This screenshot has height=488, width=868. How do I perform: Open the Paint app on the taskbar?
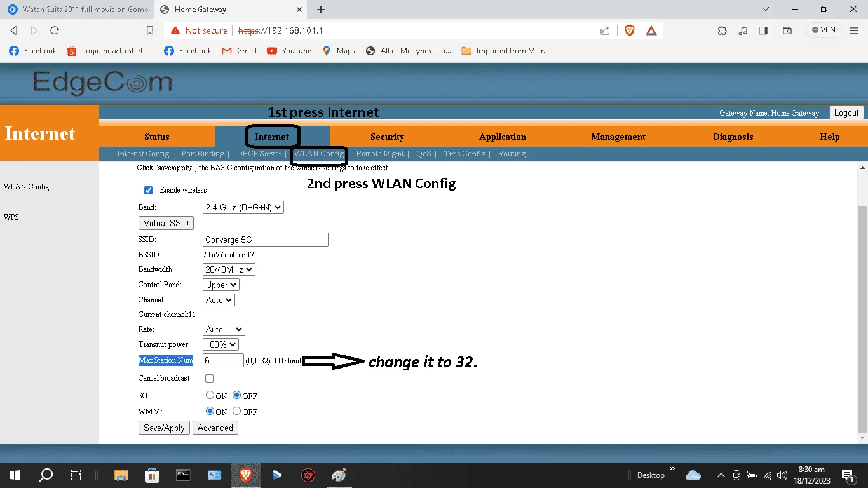pos(339,475)
